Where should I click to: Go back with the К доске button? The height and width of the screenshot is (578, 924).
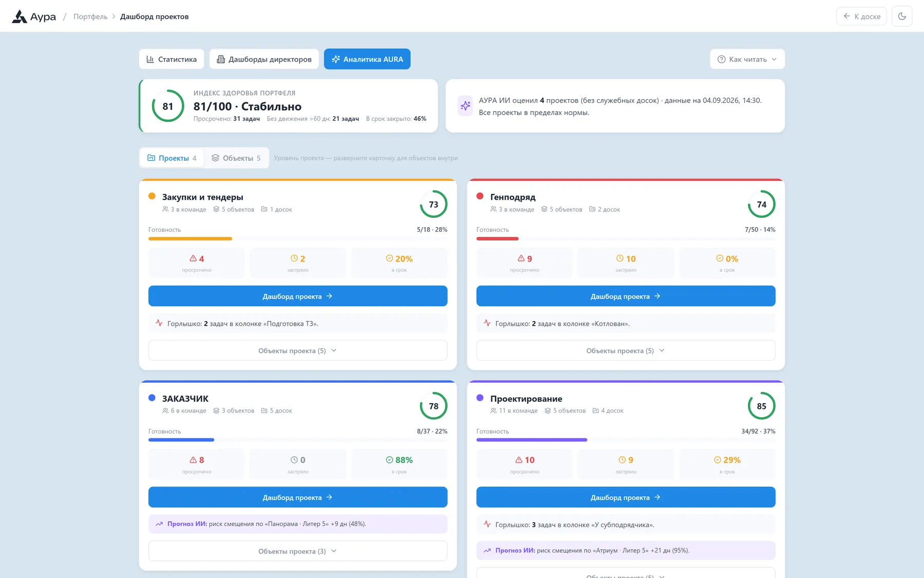[861, 16]
